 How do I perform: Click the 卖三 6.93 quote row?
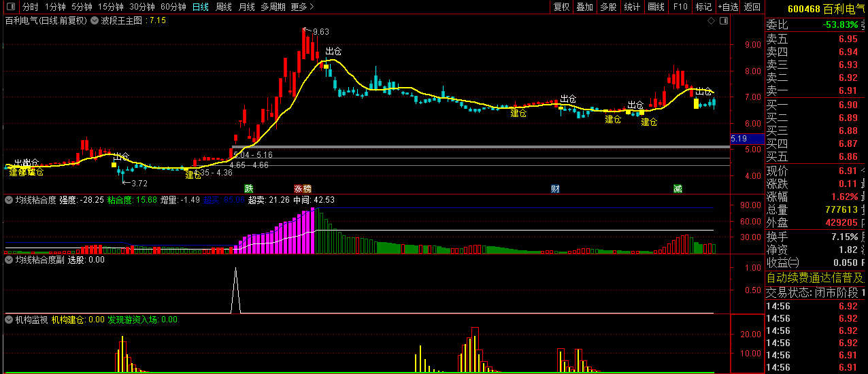[x=816, y=65]
